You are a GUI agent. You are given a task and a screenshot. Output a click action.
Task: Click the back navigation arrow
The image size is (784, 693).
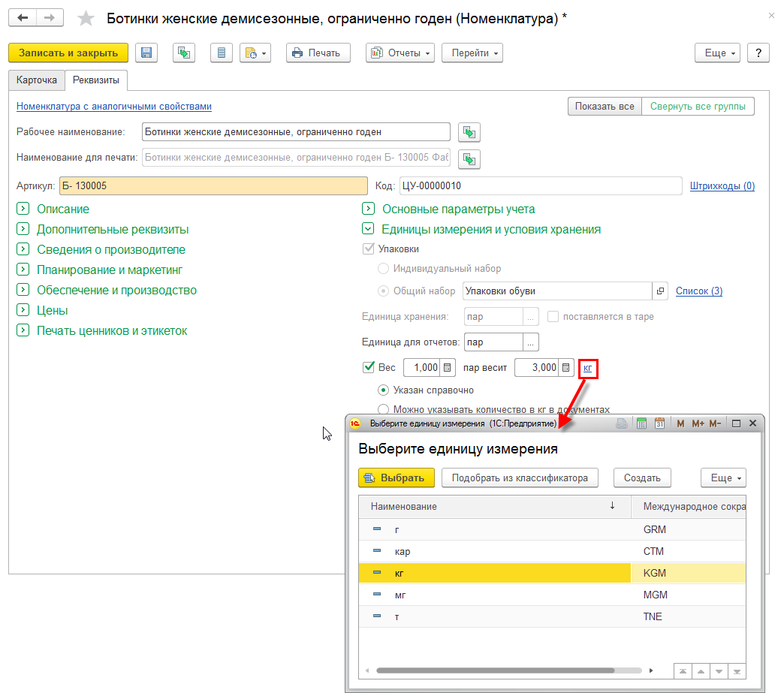coord(23,17)
